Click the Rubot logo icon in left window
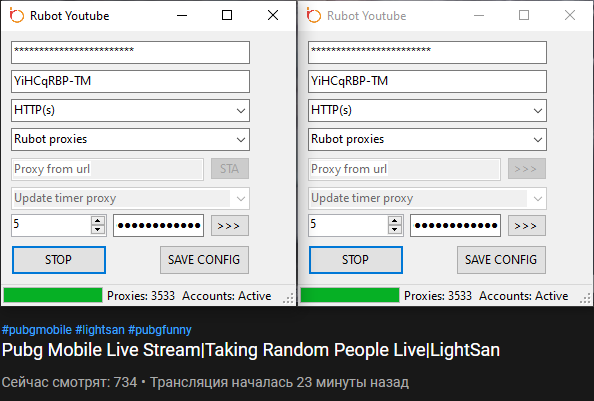This screenshot has width=594, height=401. [x=17, y=16]
